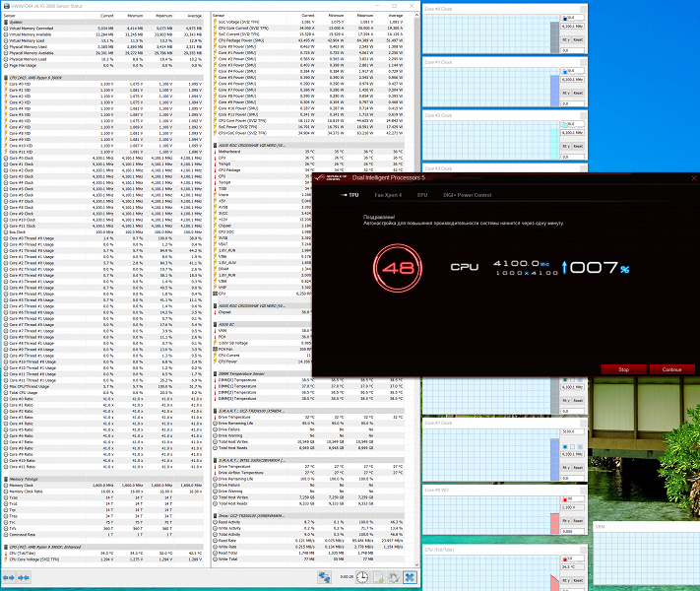
Task: Click HWiNFO right pane vertical scrollbar down arrow
Action: click(416, 564)
